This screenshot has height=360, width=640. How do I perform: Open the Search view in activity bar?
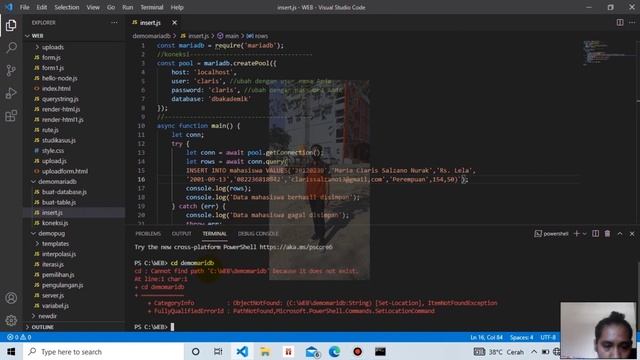click(x=11, y=48)
